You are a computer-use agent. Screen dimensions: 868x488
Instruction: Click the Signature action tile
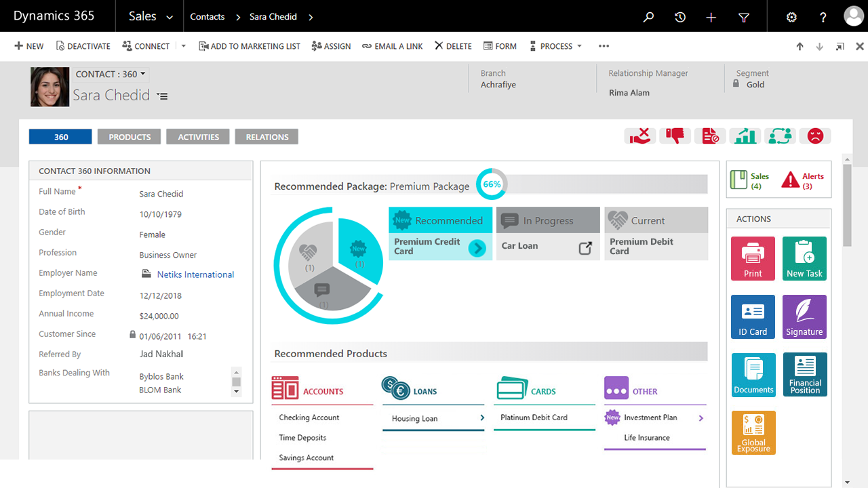point(804,317)
